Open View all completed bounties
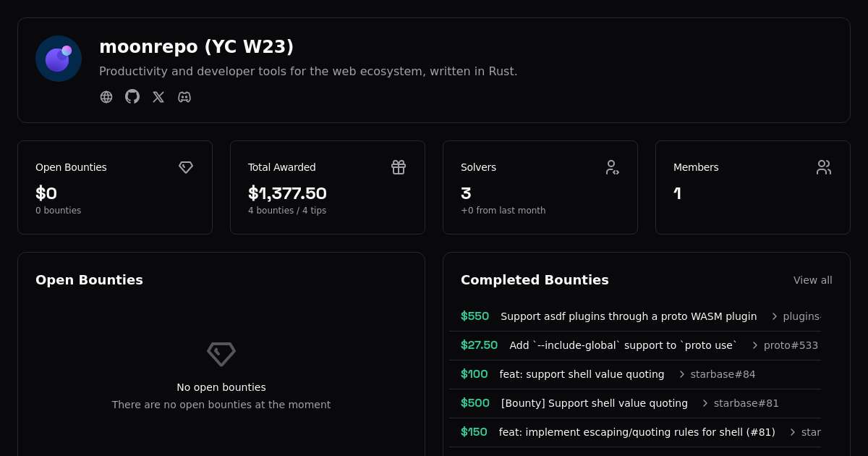Image resolution: width=868 pixels, height=456 pixels. (812, 280)
